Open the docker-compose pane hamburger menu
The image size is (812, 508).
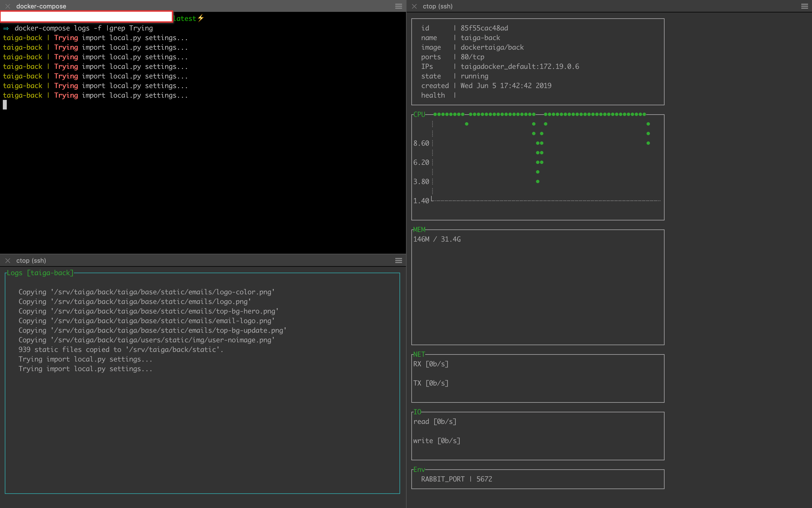tap(399, 6)
